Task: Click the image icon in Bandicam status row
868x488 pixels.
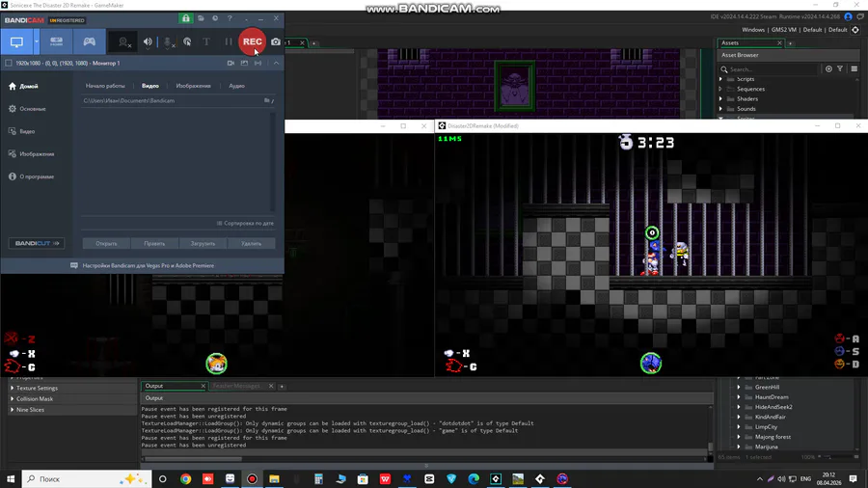Action: (x=244, y=63)
